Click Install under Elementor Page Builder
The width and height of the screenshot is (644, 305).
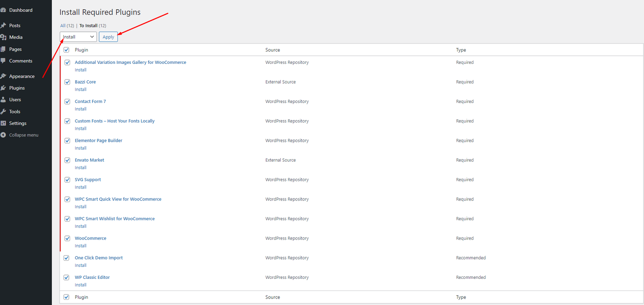[x=80, y=148]
